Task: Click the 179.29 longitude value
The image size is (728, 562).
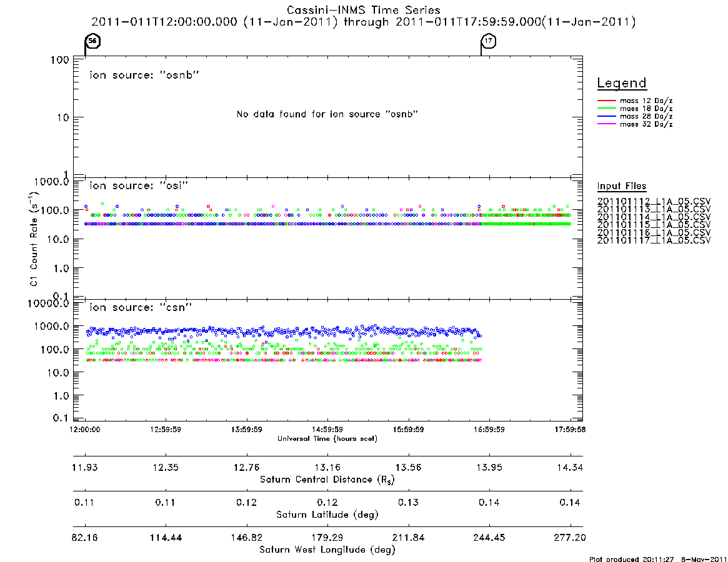Action: [x=327, y=538]
